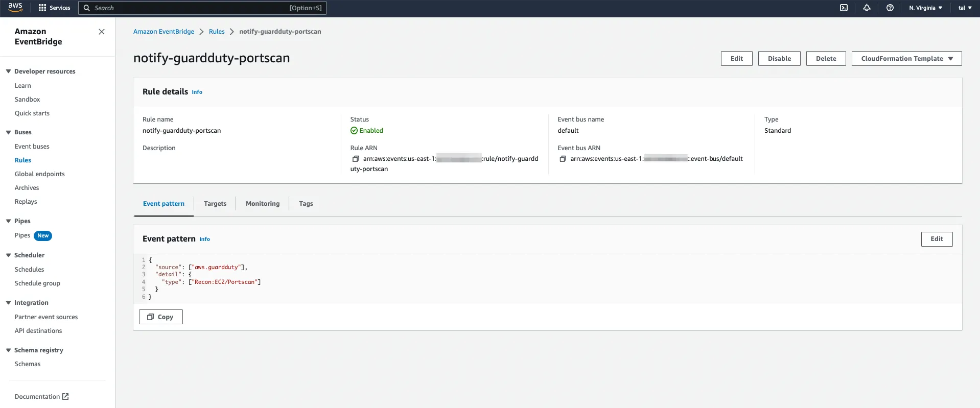Switch to the Event pattern tab

point(164,204)
